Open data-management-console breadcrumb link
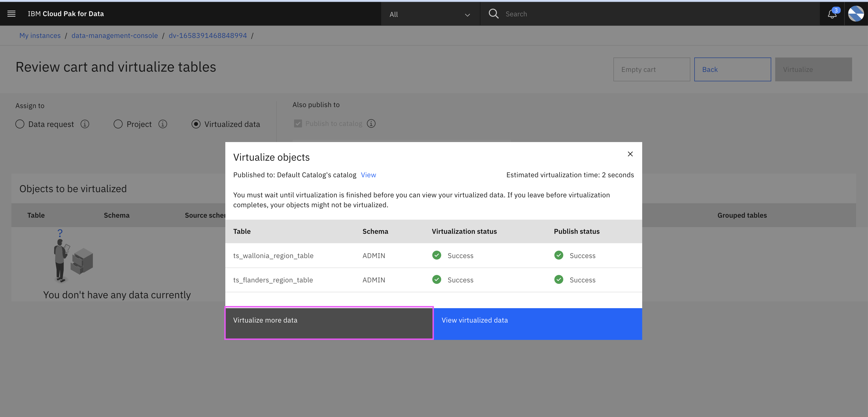Image resolution: width=868 pixels, height=417 pixels. click(x=115, y=35)
